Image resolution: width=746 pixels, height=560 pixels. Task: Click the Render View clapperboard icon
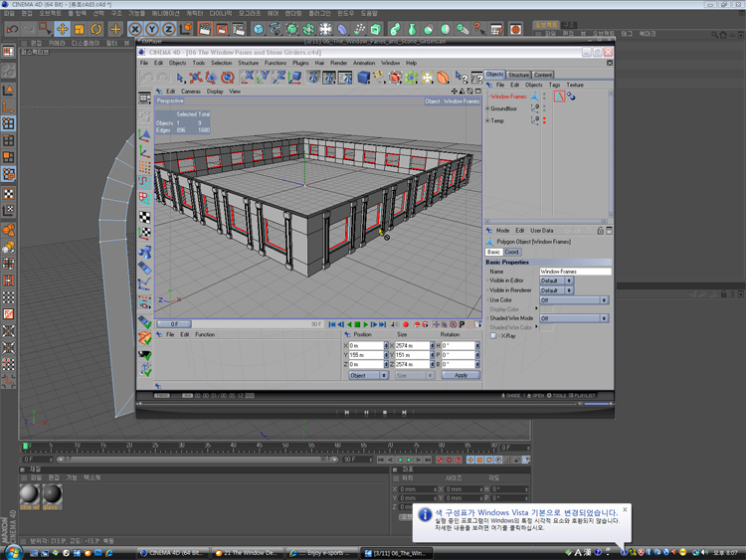tap(205, 29)
